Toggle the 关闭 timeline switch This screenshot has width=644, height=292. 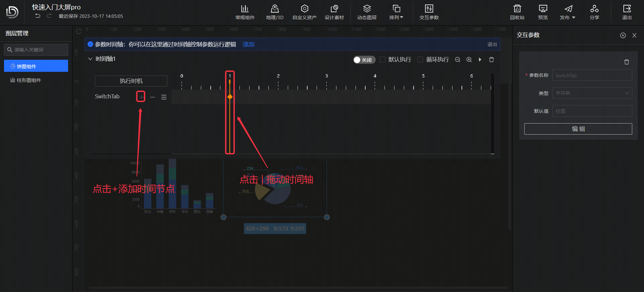364,60
